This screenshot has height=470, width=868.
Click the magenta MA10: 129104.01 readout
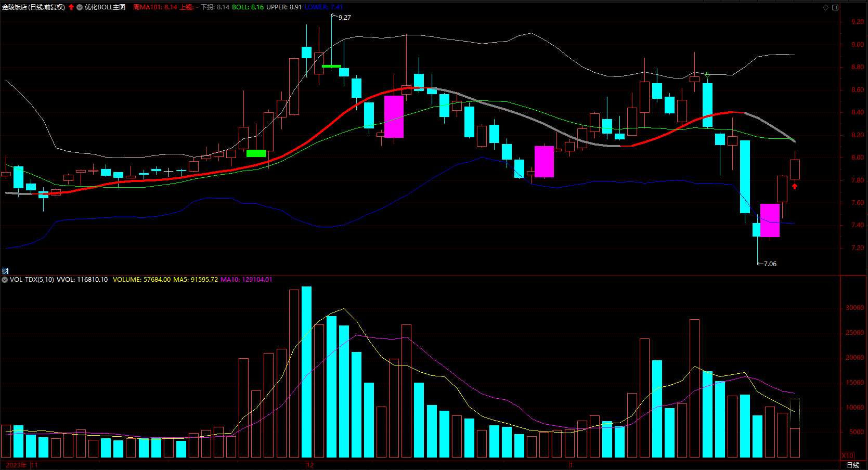[x=247, y=280]
